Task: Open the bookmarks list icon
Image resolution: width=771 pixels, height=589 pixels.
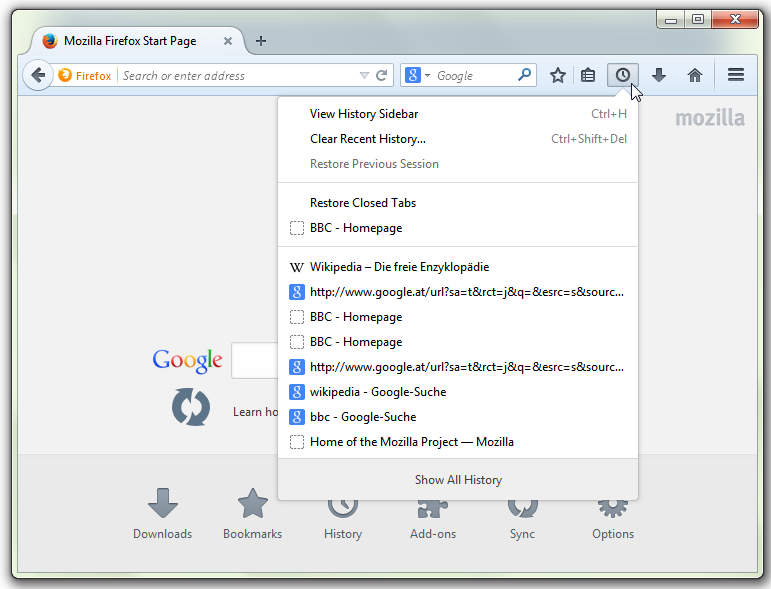Action: click(589, 75)
